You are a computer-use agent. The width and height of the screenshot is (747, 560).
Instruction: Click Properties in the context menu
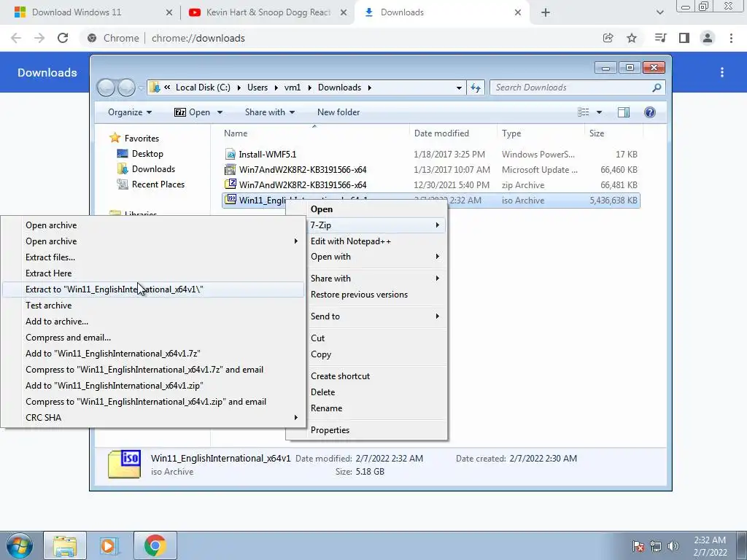[366, 430]
